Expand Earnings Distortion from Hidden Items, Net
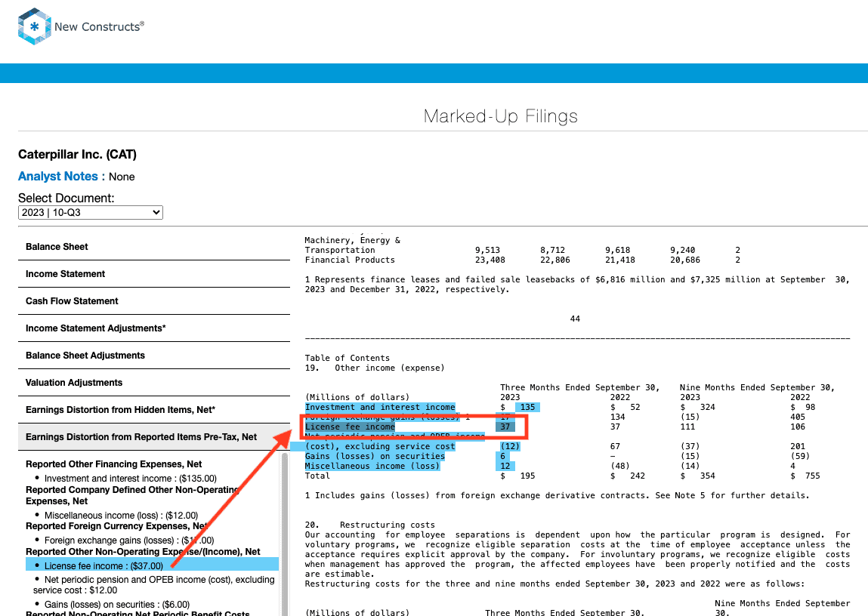The width and height of the screenshot is (868, 616). [154, 409]
